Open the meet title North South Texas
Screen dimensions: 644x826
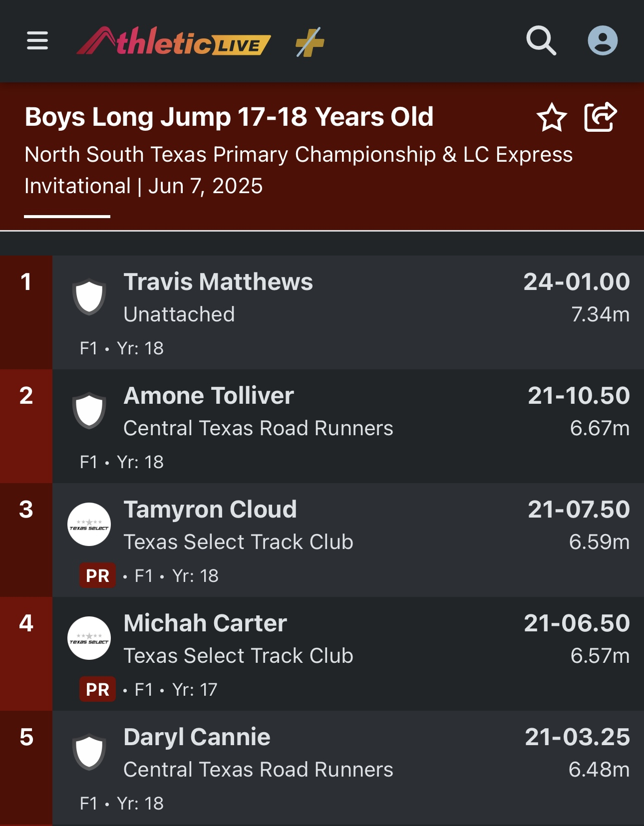pos(299,170)
